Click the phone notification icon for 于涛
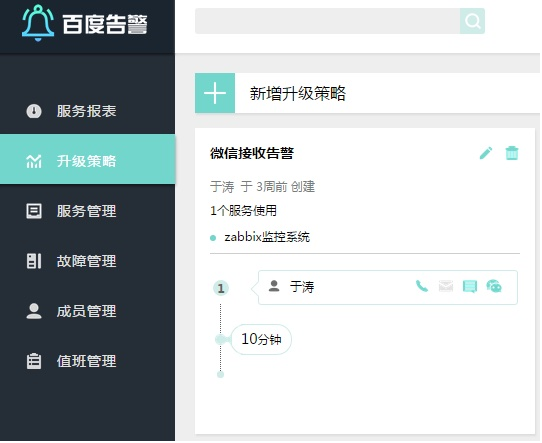The width and height of the screenshot is (542, 443). 423,287
